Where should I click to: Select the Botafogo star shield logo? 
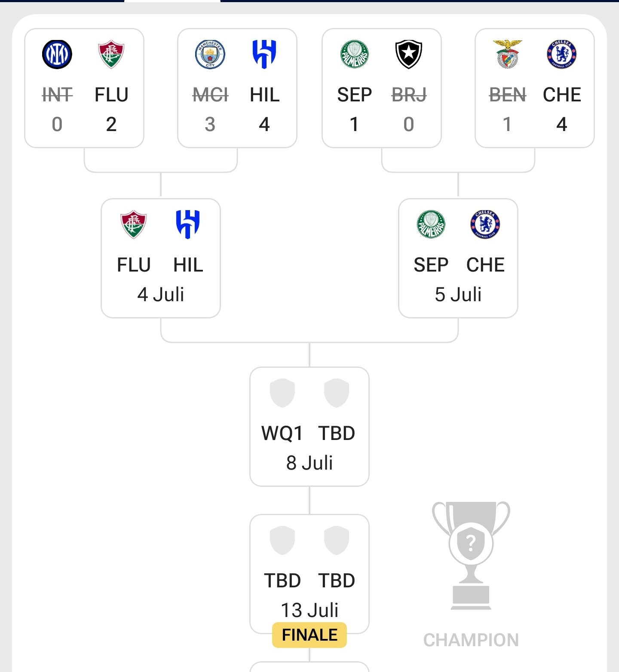coord(409,55)
